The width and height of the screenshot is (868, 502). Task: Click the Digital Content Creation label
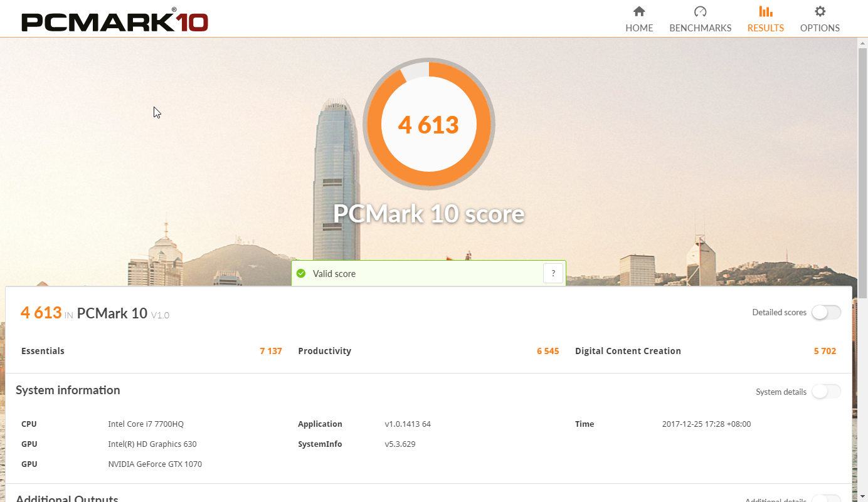coord(628,351)
